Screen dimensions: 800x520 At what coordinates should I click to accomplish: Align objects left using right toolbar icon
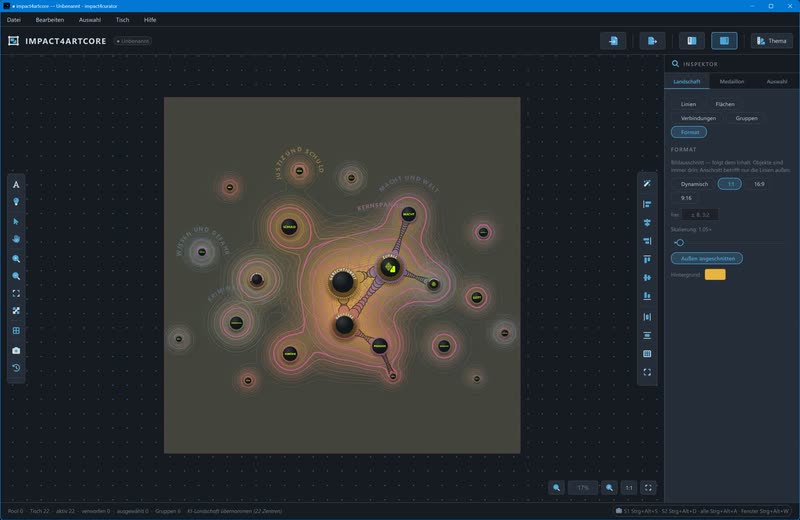tap(647, 204)
